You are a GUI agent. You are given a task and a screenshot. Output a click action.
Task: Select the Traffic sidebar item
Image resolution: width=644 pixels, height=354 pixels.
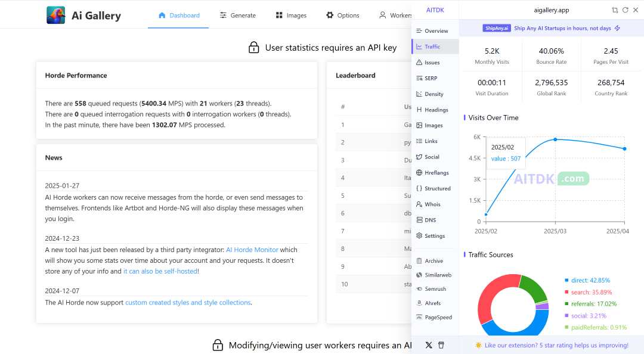pyautogui.click(x=435, y=46)
